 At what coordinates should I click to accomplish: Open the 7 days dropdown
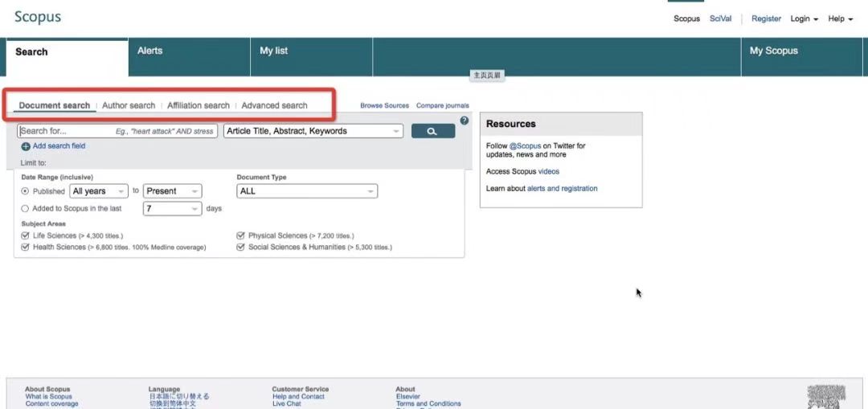point(172,209)
